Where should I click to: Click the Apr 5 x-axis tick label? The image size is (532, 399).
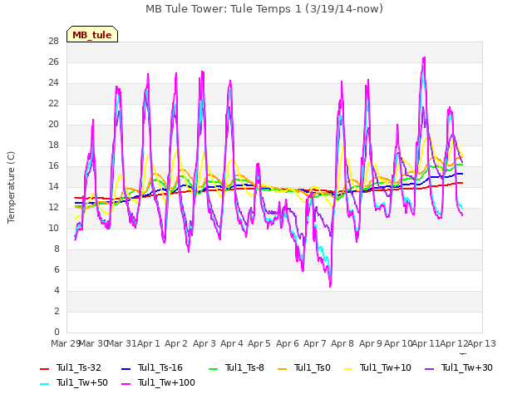(259, 343)
